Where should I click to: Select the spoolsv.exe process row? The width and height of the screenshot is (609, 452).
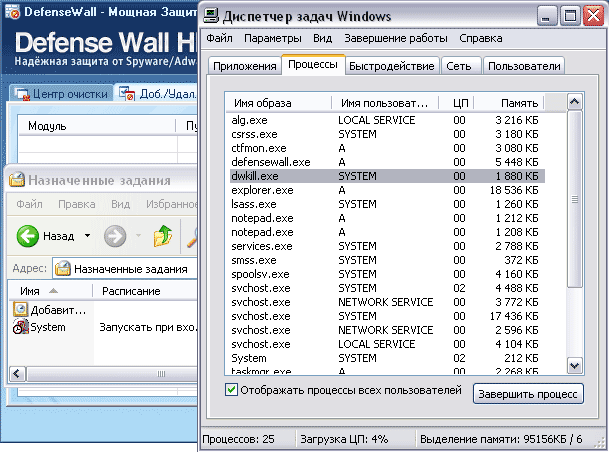[x=387, y=274]
